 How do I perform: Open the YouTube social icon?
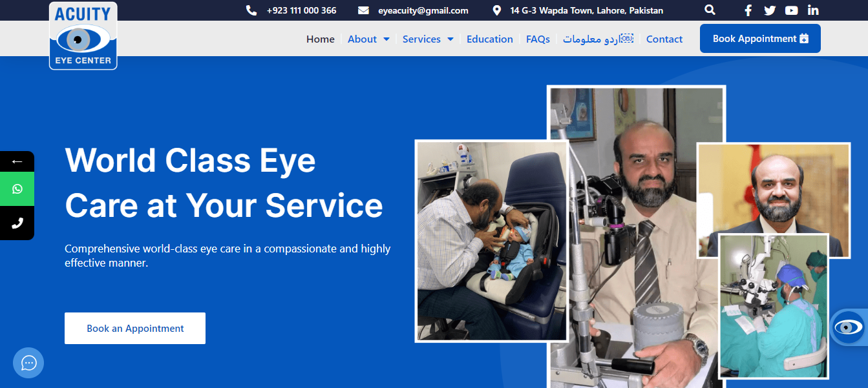click(x=791, y=10)
